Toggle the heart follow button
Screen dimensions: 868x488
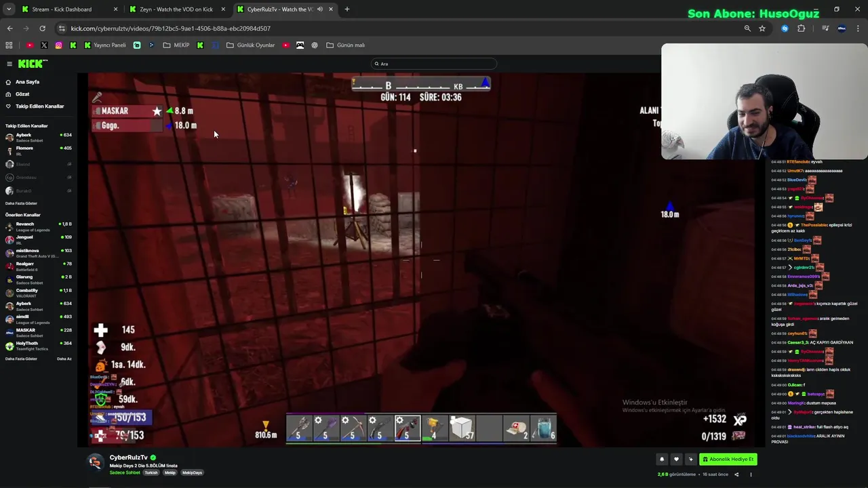coord(676,459)
